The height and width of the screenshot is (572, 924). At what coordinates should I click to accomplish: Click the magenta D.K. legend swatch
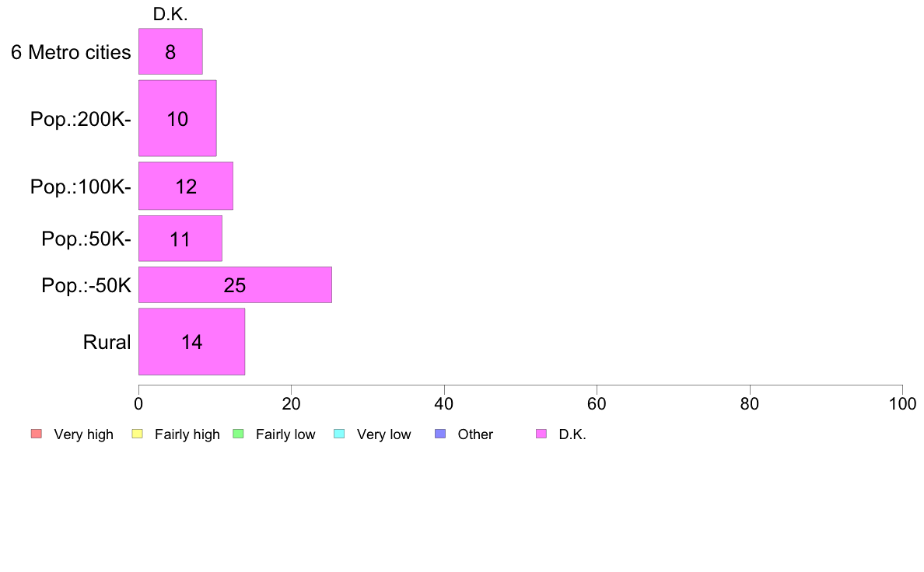pos(541,434)
